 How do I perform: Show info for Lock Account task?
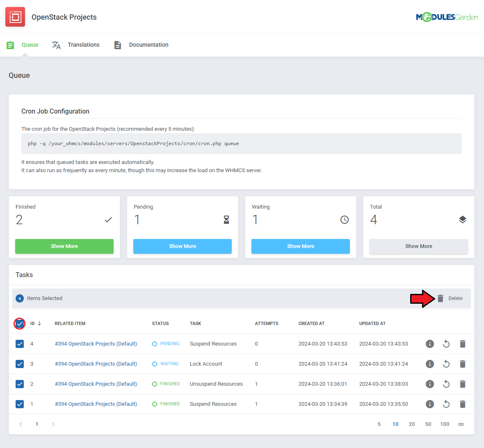430,364
